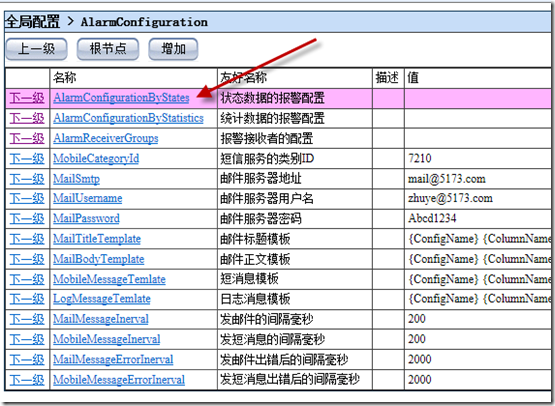Click the 全局配置 breadcrumb

32,22
